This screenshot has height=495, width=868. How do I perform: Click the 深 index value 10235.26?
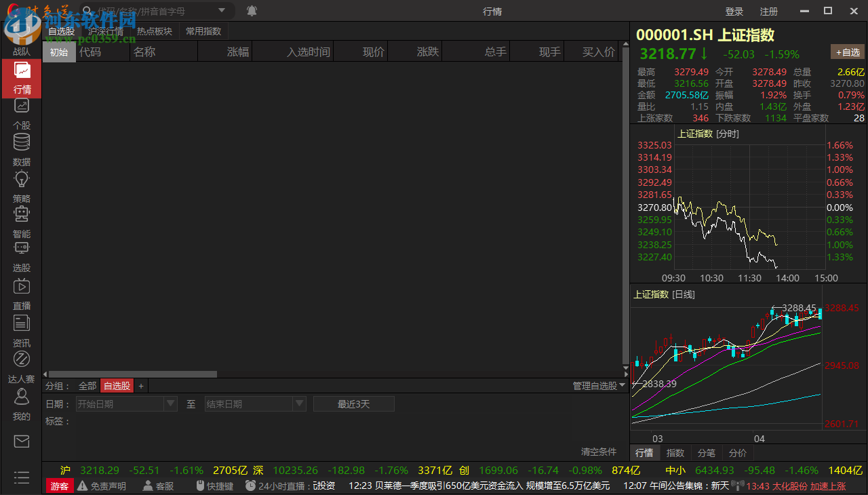click(295, 470)
